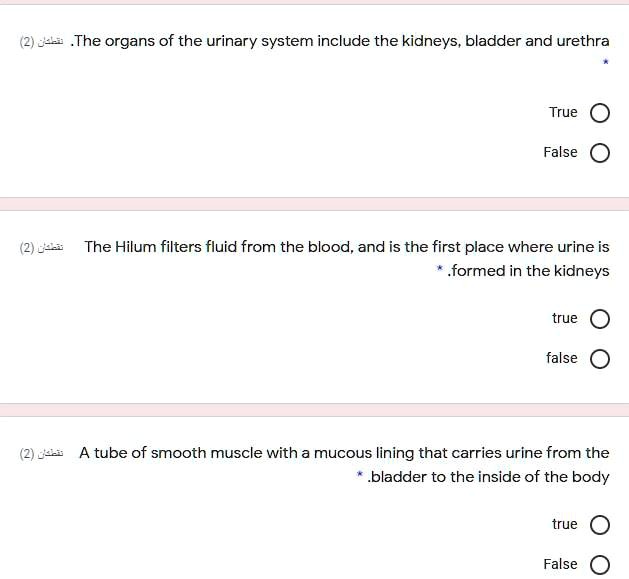629x579 pixels.
Task: Click the points label beside the urinary organs question
Action: [x=41, y=42]
